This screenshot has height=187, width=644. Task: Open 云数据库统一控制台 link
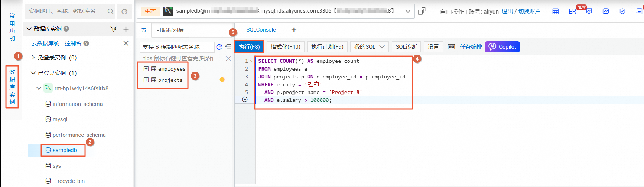coord(56,43)
